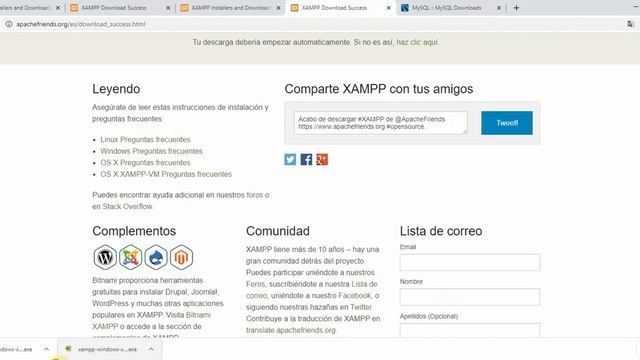Share XAMPP via the Facebook icon
640x360 pixels.
point(306,159)
